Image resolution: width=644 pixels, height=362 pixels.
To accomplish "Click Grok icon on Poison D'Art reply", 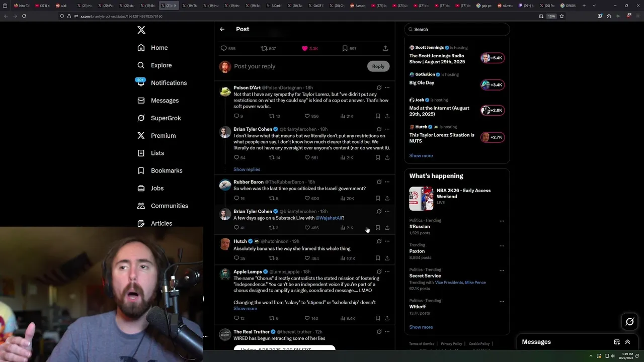I will [x=379, y=87].
